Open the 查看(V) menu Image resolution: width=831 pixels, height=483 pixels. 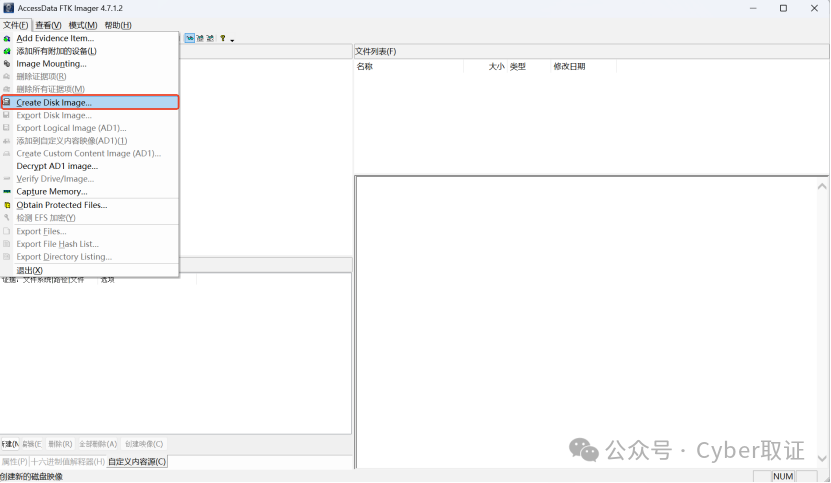tap(48, 25)
